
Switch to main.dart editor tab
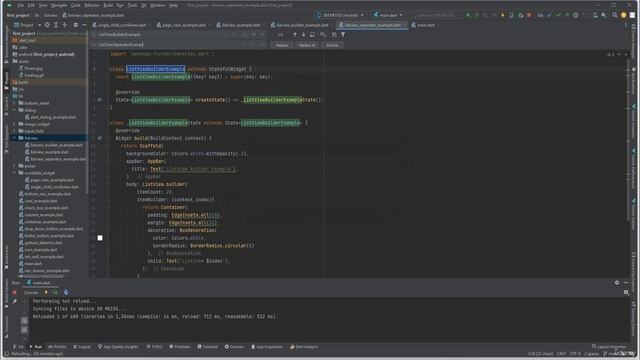coord(423,25)
